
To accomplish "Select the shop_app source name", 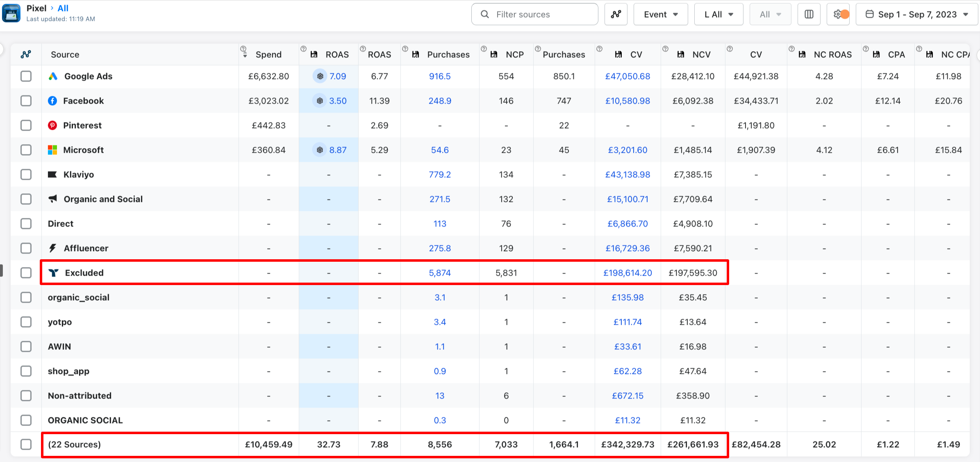I will [x=68, y=371].
